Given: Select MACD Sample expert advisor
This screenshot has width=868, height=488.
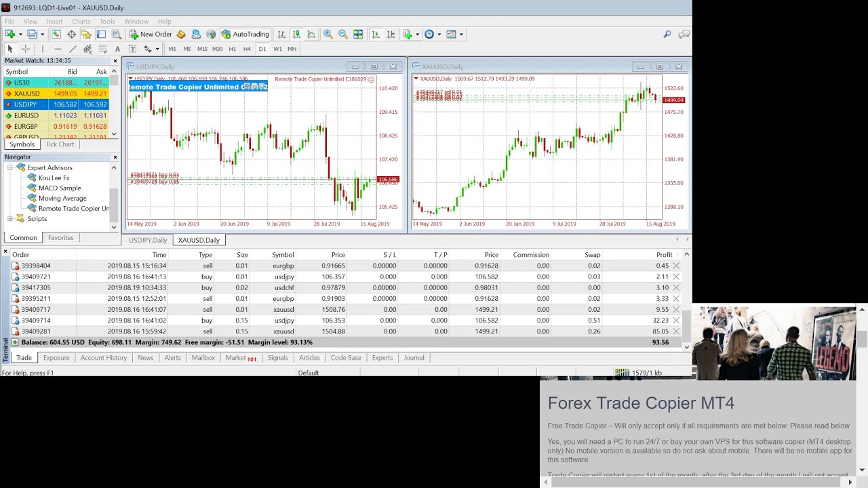Looking at the screenshot, I should [x=60, y=188].
